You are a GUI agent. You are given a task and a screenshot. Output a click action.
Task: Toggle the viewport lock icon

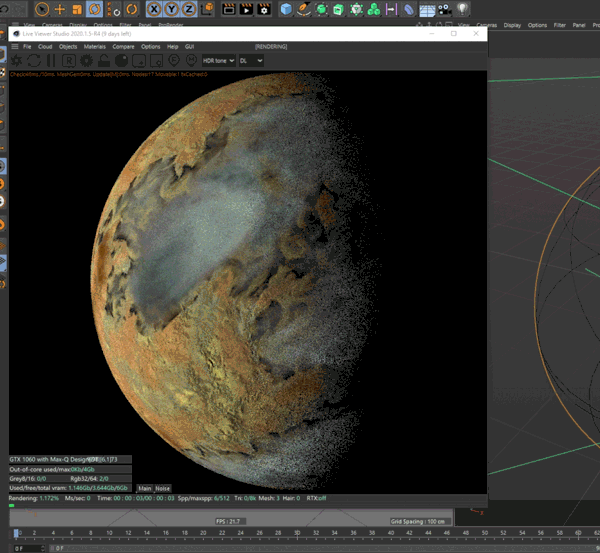click(x=105, y=61)
